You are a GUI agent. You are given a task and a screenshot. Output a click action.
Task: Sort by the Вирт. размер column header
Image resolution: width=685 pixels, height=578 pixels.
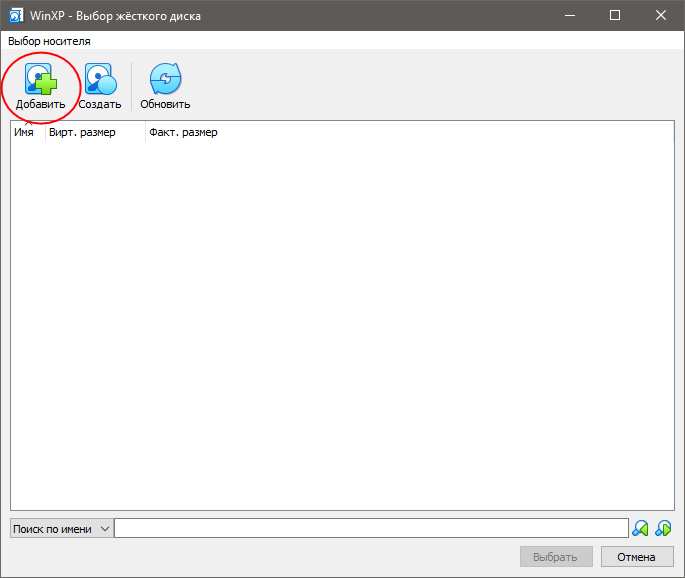[95, 132]
